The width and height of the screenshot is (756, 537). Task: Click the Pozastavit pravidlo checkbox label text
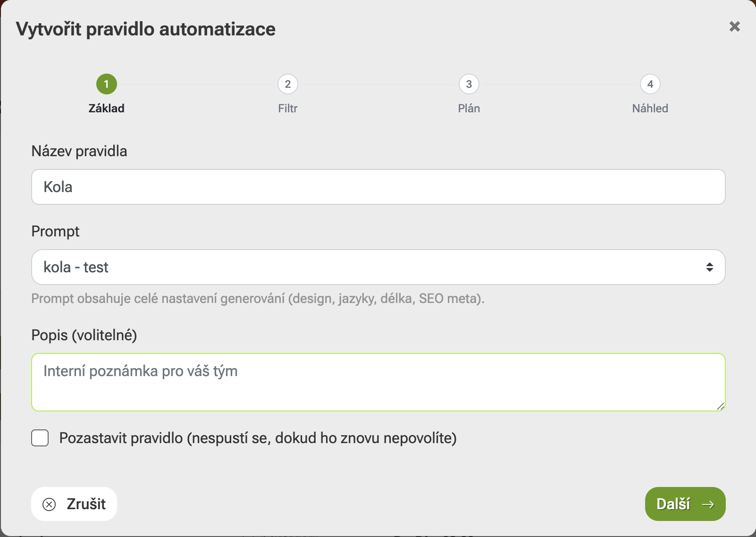point(258,438)
